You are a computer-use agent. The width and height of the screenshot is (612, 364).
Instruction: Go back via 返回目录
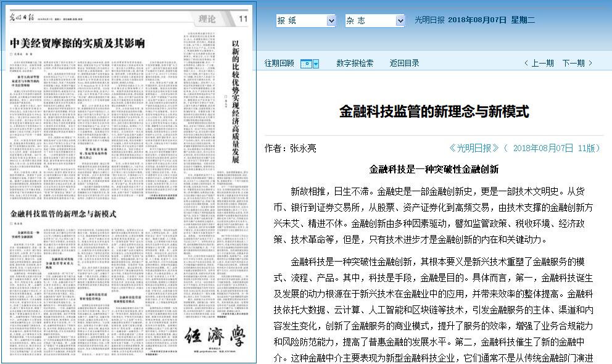[x=404, y=63]
